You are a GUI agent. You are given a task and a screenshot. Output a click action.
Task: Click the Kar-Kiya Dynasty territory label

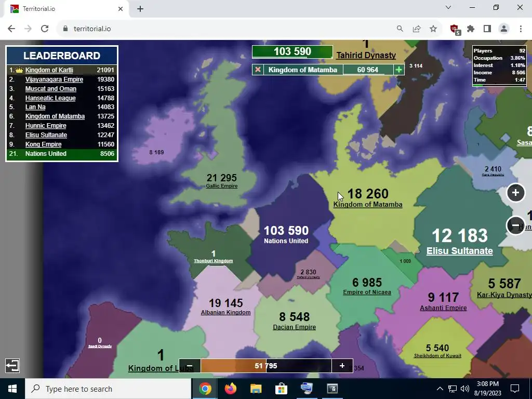tap(504, 295)
